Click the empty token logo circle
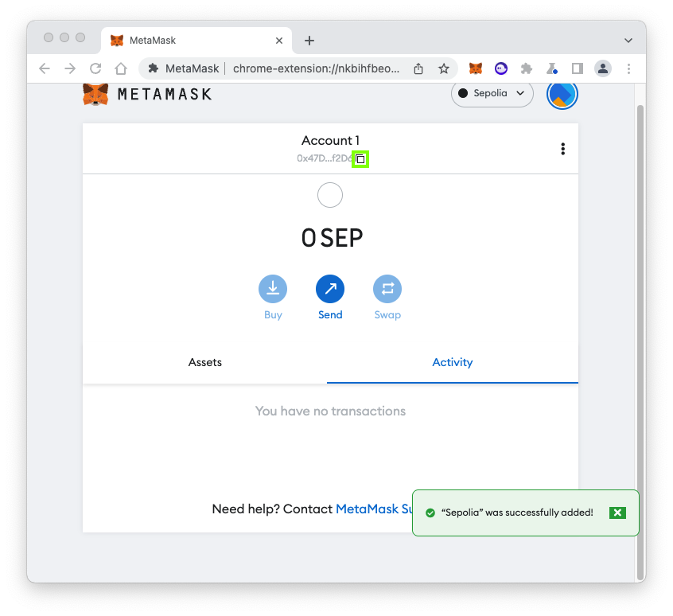This screenshot has height=616, width=673. tap(329, 195)
